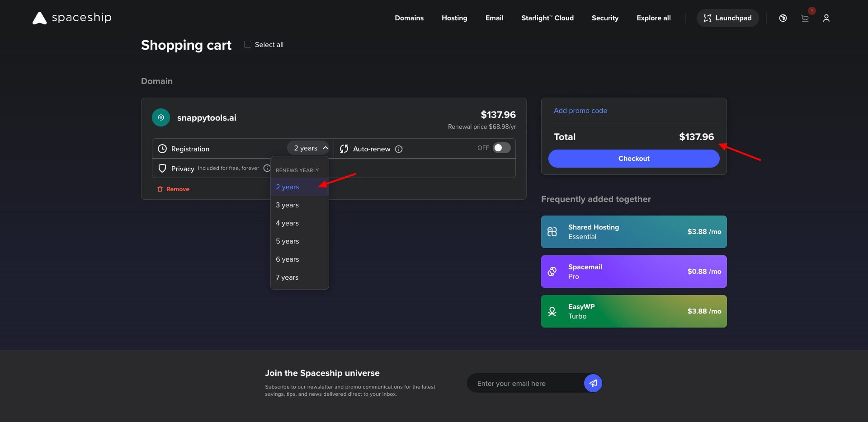This screenshot has height=422, width=868.
Task: Open the shopping cart icon in header
Action: (x=805, y=18)
